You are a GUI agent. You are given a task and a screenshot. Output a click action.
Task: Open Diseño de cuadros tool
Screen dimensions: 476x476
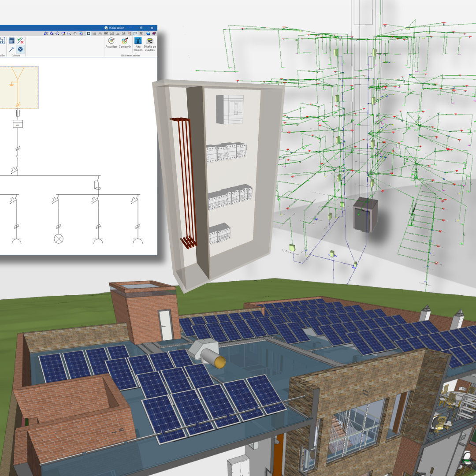pyautogui.click(x=150, y=41)
